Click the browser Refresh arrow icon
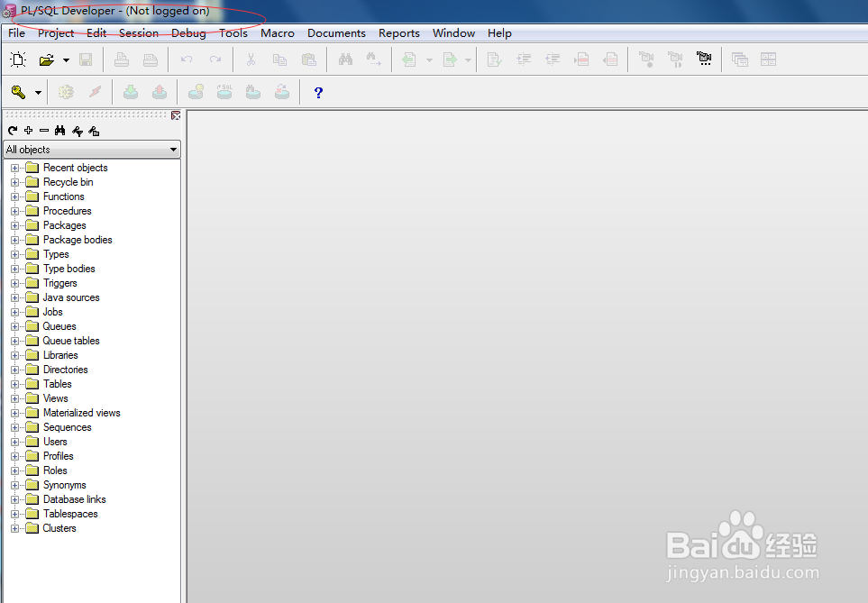The width and height of the screenshot is (868, 603). tap(13, 131)
